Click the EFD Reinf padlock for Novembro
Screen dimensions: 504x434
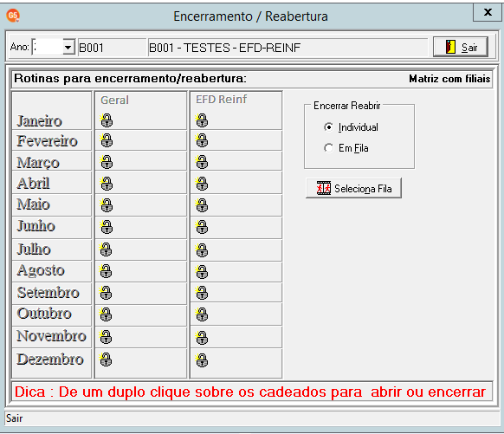click(x=202, y=338)
